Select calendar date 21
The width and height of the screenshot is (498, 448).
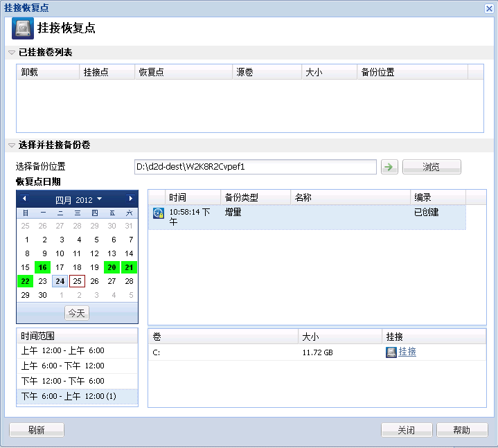[x=129, y=267]
